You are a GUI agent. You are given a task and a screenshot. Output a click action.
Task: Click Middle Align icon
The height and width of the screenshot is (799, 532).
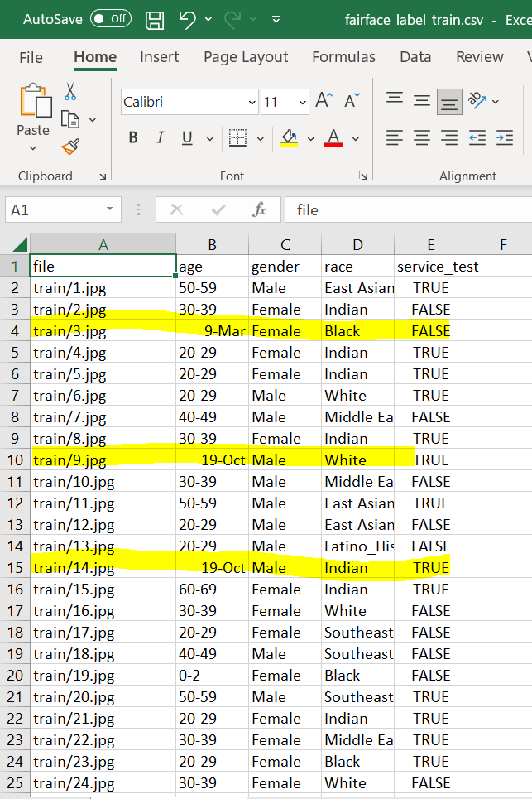pyautogui.click(x=421, y=100)
